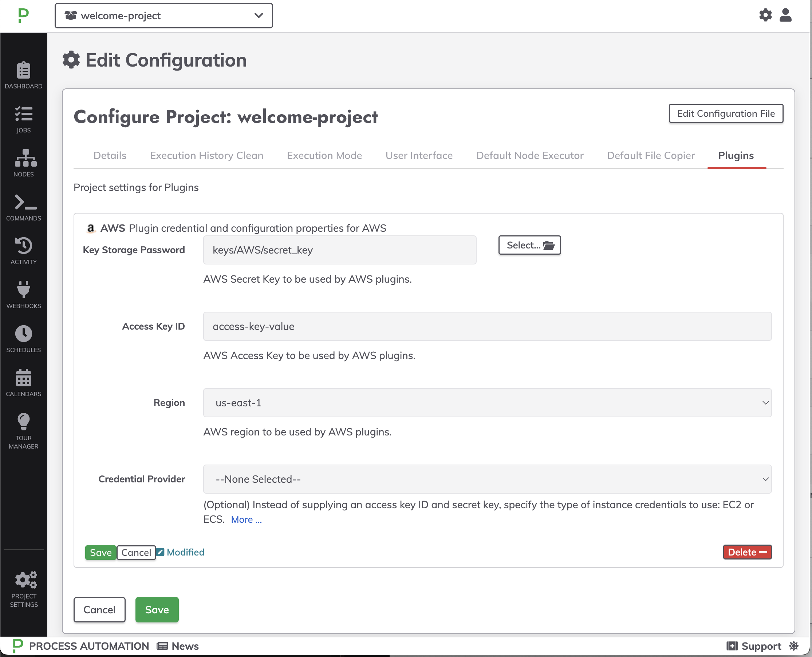The width and height of the screenshot is (812, 657).
Task: Go to Jobs in sidebar
Action: coord(23,114)
